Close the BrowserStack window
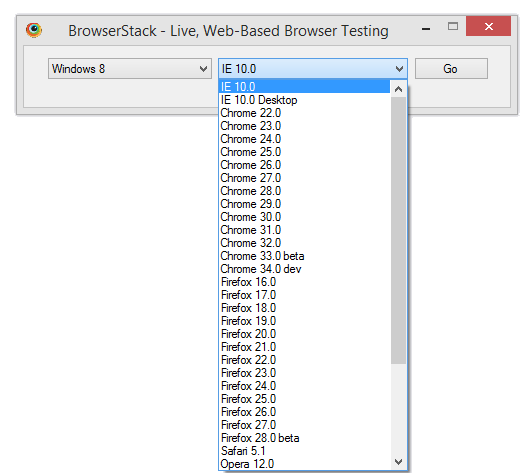 click(x=489, y=26)
